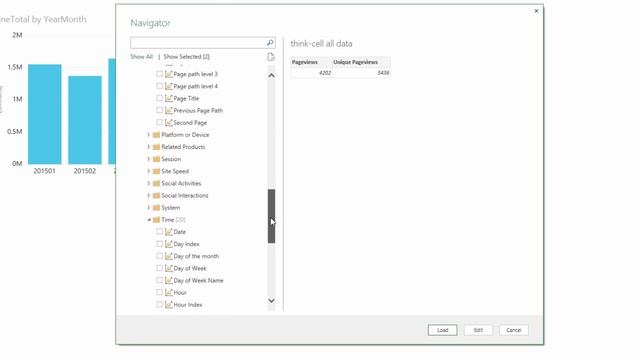Viewport: 640px width, 360px height.
Task: Click the search magnifier icon in Navigator
Action: click(270, 42)
